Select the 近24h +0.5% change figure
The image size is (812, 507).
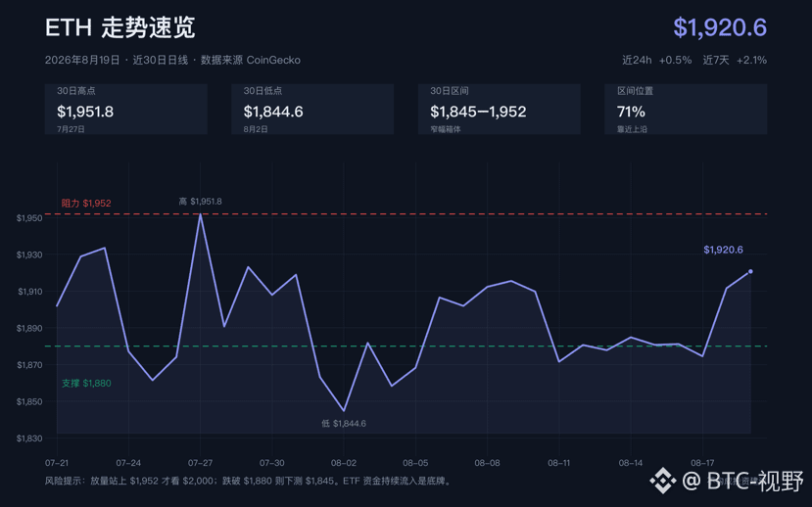coord(656,60)
